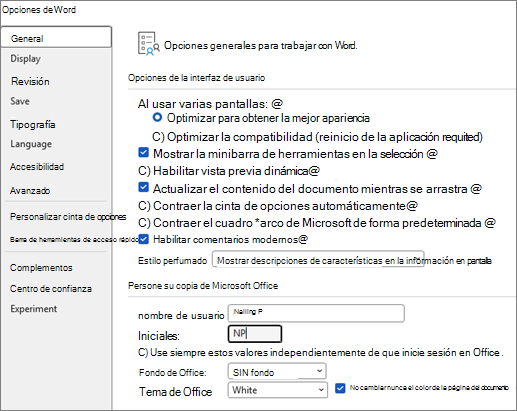Uncheck Habilitar comentarios modernos
The image size is (517, 411).
click(x=143, y=239)
